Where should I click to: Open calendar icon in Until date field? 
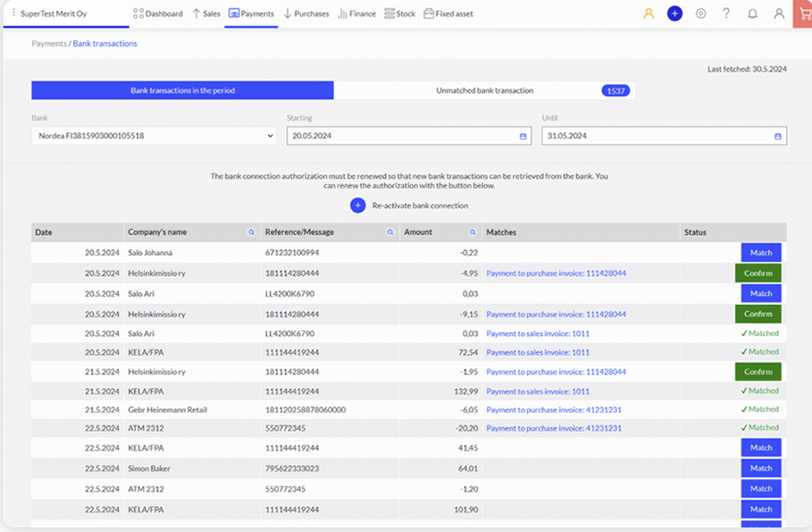pos(778,136)
